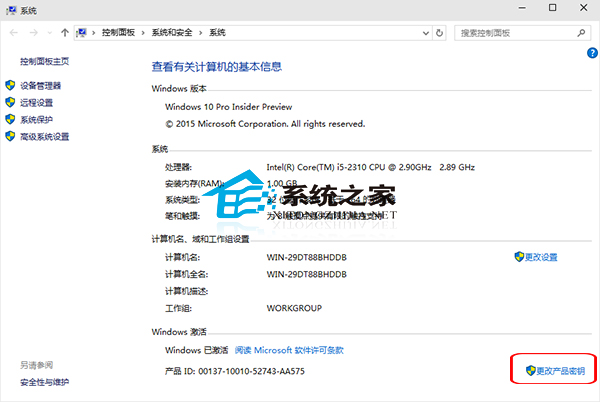Expand chevron after 控制面板 breadcrumb

(x=143, y=33)
